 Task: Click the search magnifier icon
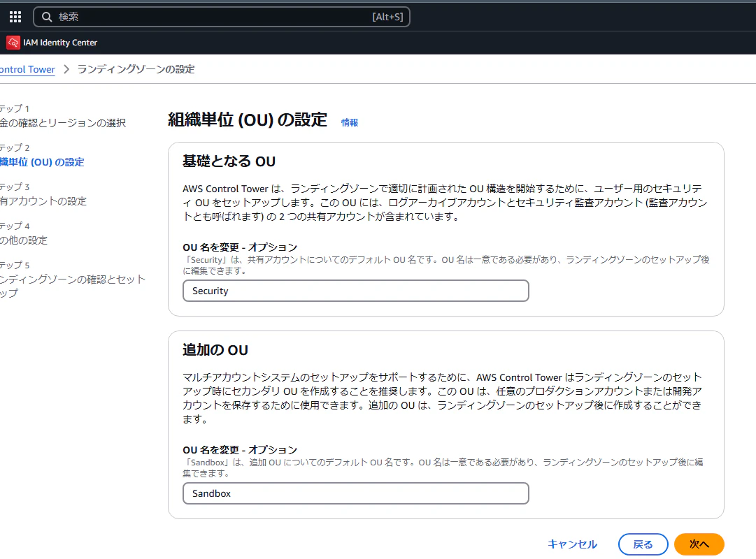click(x=47, y=17)
